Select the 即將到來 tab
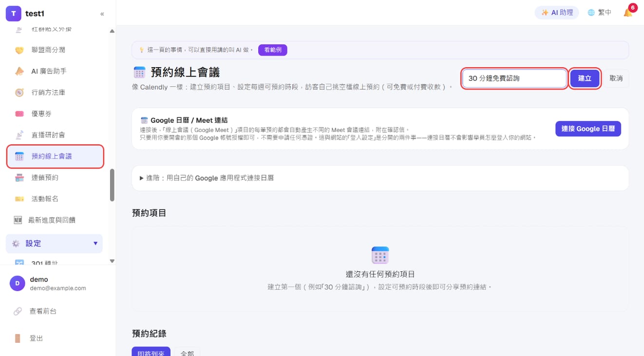Image resolution: width=644 pixels, height=356 pixels. pos(151,353)
